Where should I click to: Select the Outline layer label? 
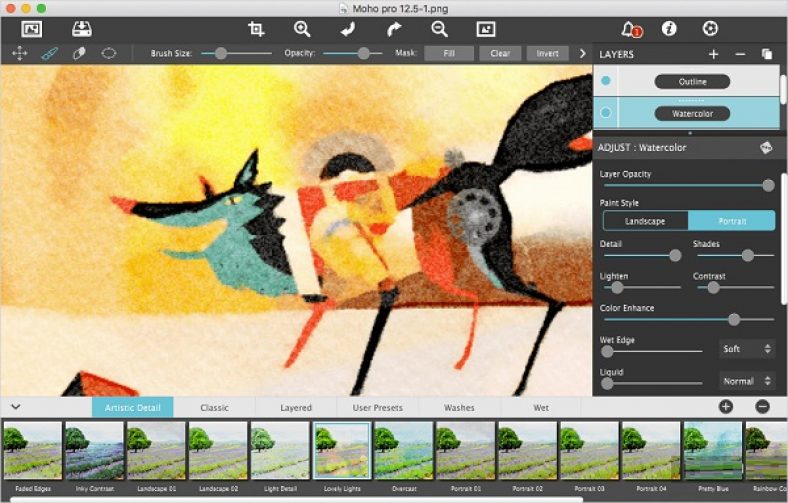click(693, 81)
